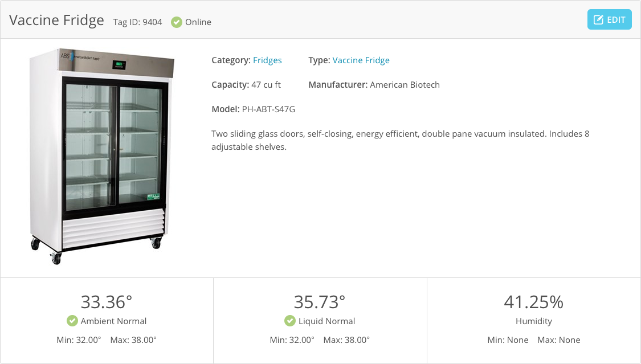The width and height of the screenshot is (641, 364).
Task: Click the 35.73° liquid temperature reading
Action: click(320, 302)
